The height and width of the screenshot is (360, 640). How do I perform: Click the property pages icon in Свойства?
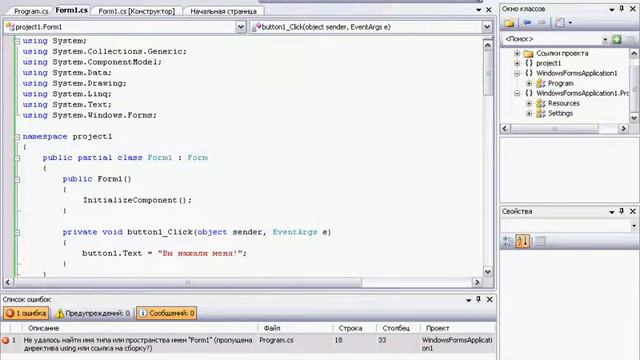pyautogui.click(x=540, y=242)
